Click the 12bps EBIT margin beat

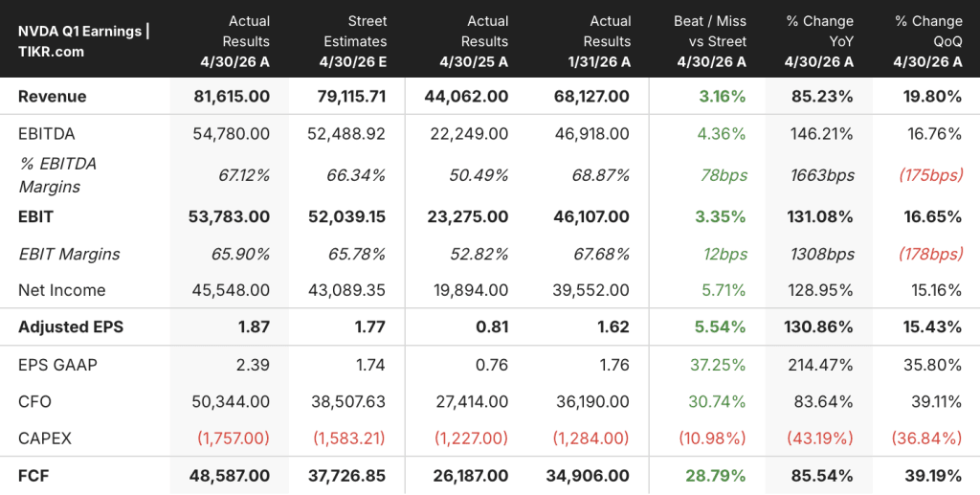click(x=724, y=255)
